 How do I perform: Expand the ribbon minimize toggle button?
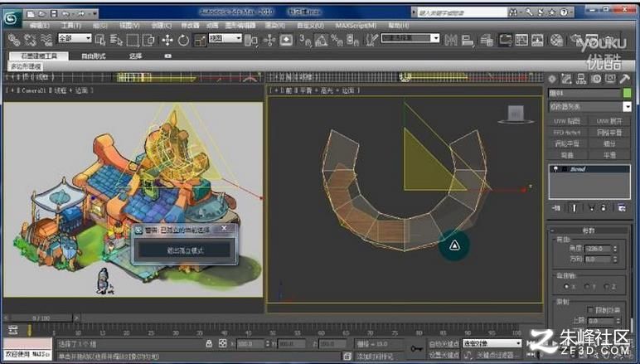(x=167, y=56)
